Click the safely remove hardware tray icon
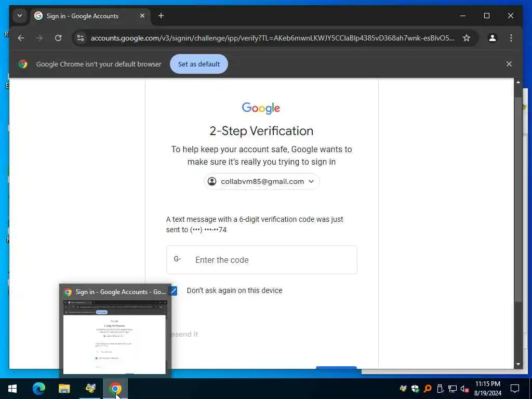Image resolution: width=532 pixels, height=399 pixels. coord(440,389)
